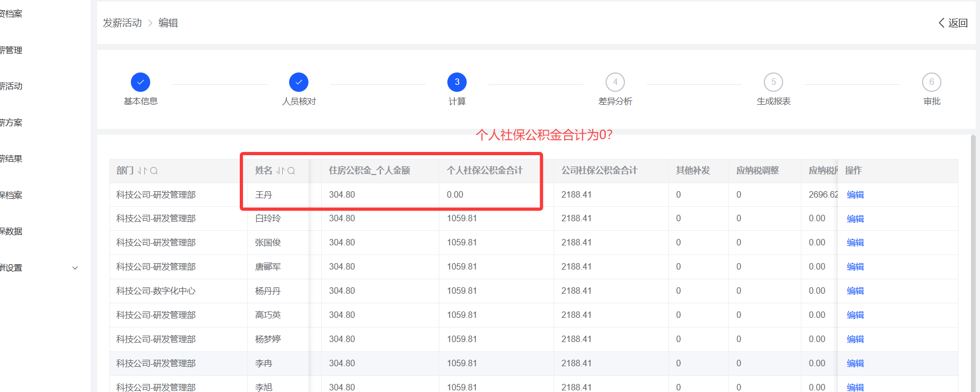Select the step 5 生成报表 circle
Screen dimensions: 980x392
773,82
